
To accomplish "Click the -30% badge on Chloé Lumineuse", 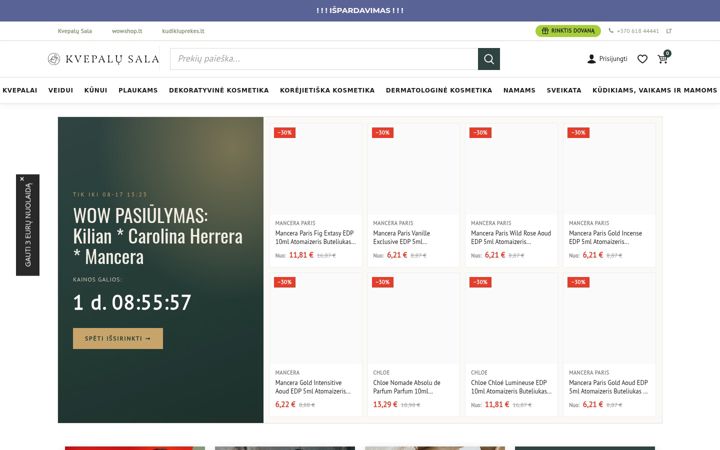I will click(480, 282).
